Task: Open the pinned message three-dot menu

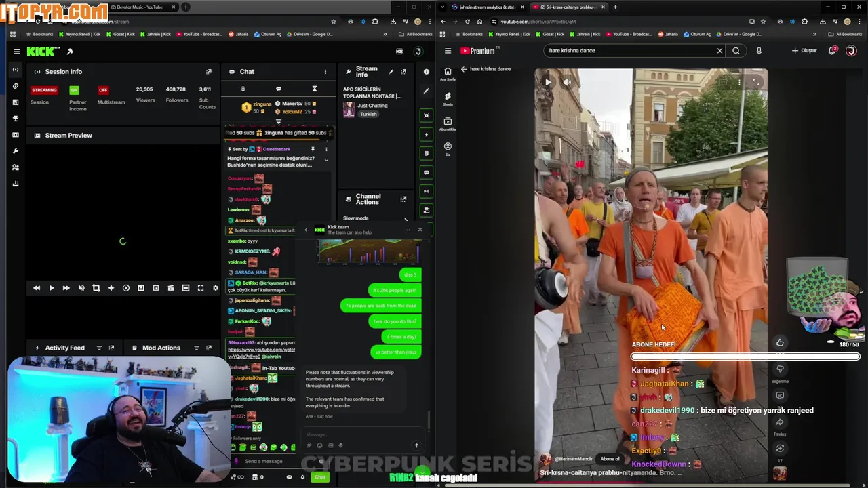Action: (326, 149)
